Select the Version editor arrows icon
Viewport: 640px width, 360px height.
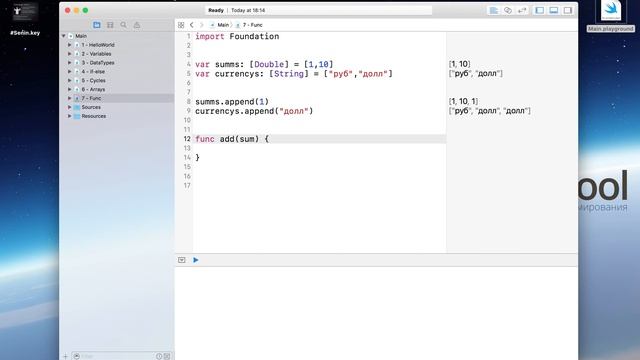pyautogui.click(x=522, y=11)
